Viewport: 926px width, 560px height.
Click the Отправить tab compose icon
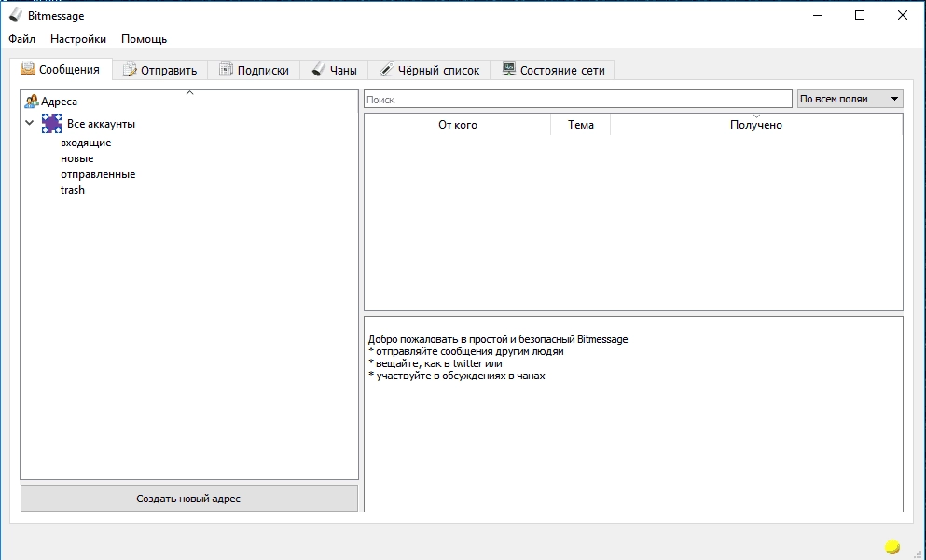click(130, 70)
